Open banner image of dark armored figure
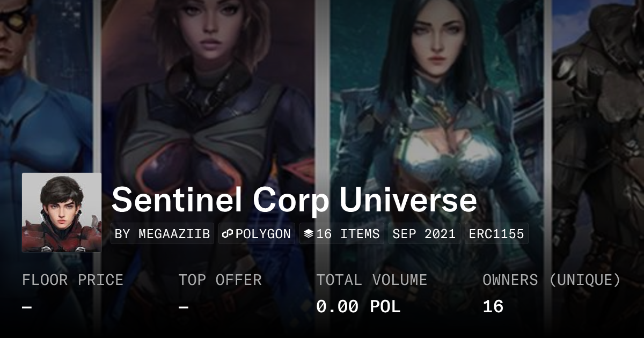 coord(598,134)
